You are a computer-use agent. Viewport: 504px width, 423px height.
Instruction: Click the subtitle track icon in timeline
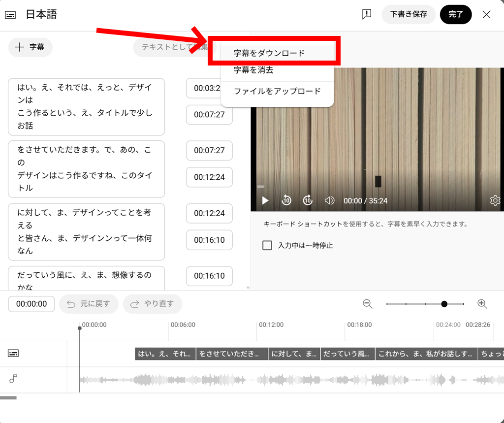tap(13, 353)
